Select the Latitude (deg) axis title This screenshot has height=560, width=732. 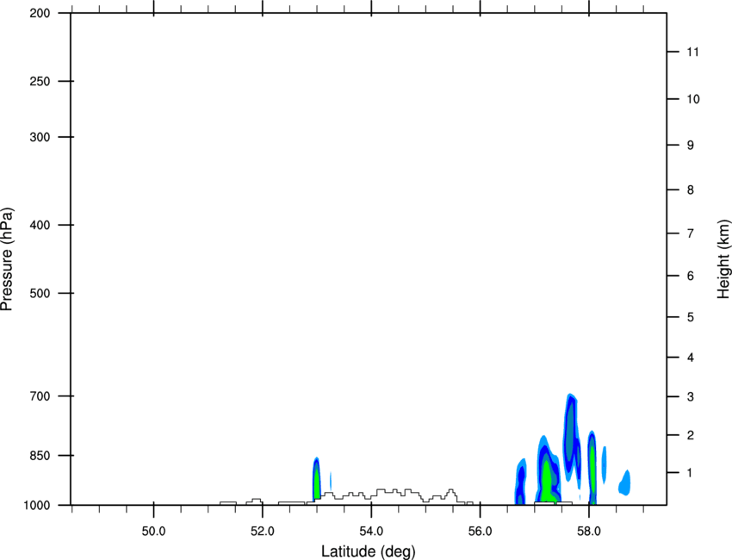point(369,551)
